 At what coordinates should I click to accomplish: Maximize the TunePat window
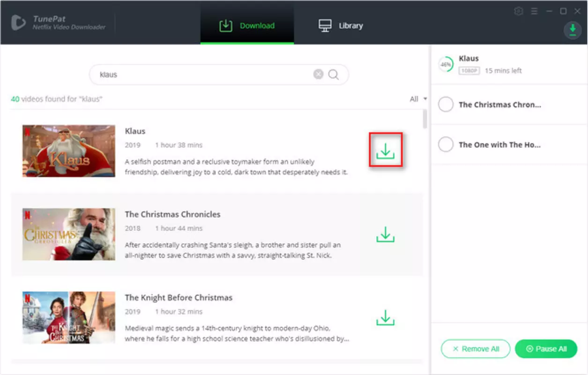(563, 11)
